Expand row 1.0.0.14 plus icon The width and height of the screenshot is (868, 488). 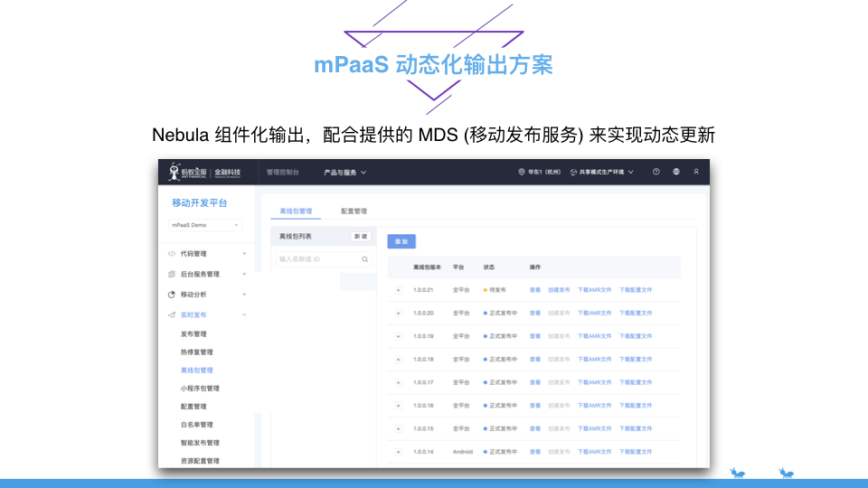[x=398, y=452]
